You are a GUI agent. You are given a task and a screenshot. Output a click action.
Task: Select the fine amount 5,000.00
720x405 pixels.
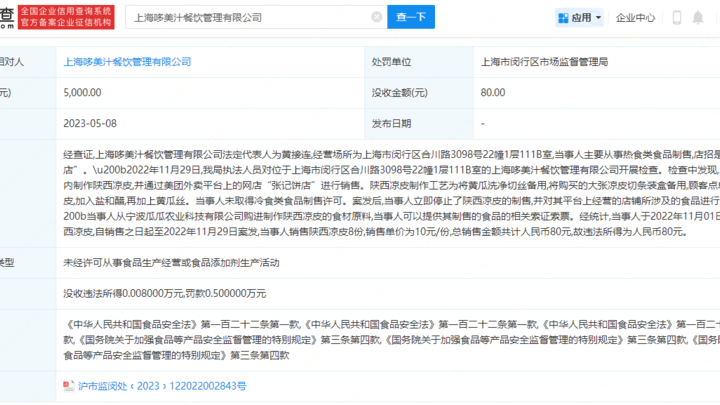point(82,92)
